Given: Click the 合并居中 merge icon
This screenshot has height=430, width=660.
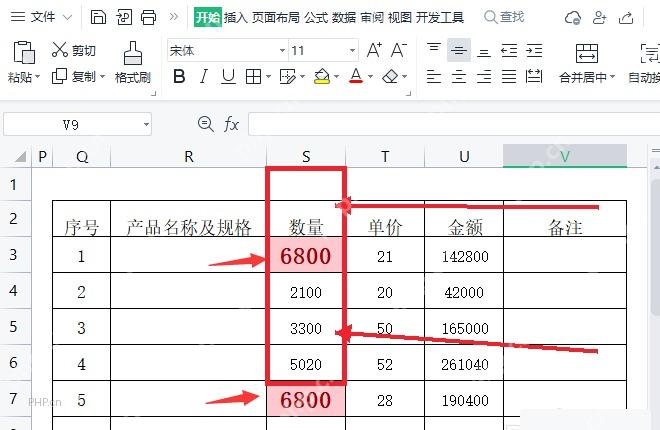Looking at the screenshot, I should [x=587, y=53].
